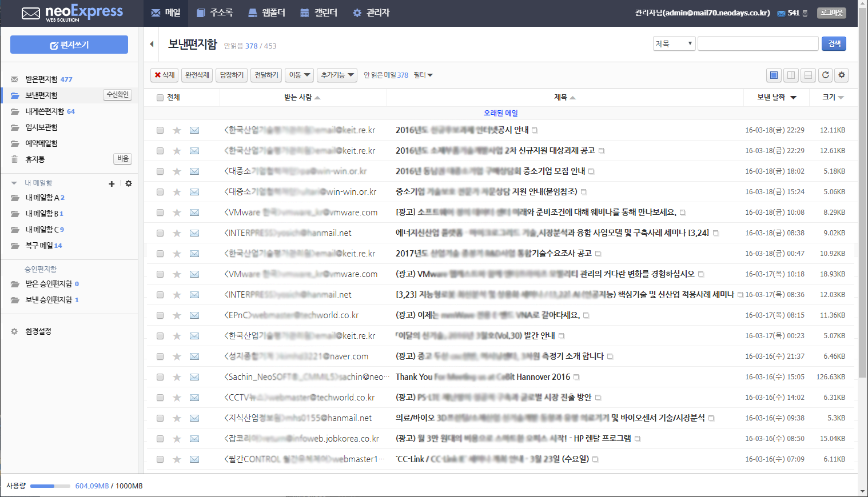The image size is (868, 497).
Task: Click the storage usage progress bar
Action: click(50, 486)
